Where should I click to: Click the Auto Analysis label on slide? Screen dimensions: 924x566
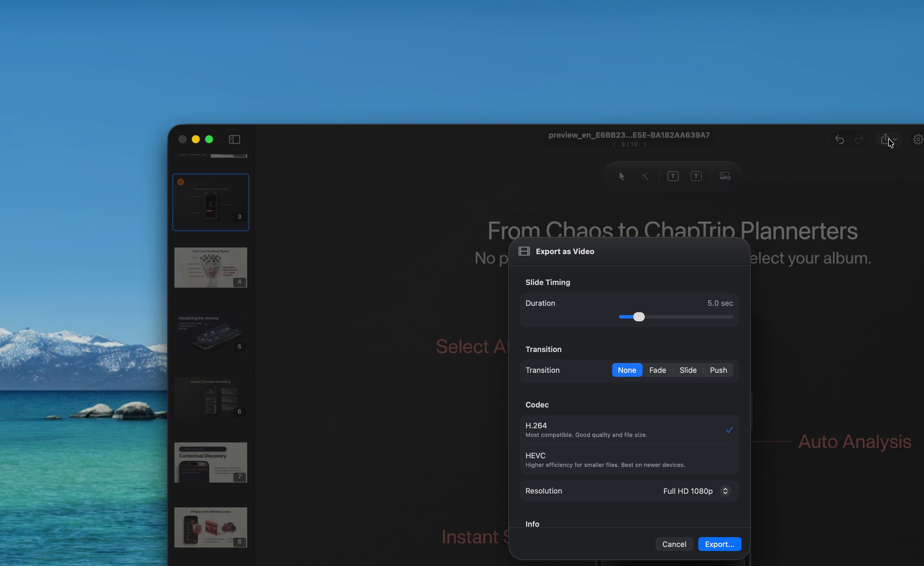[854, 442]
